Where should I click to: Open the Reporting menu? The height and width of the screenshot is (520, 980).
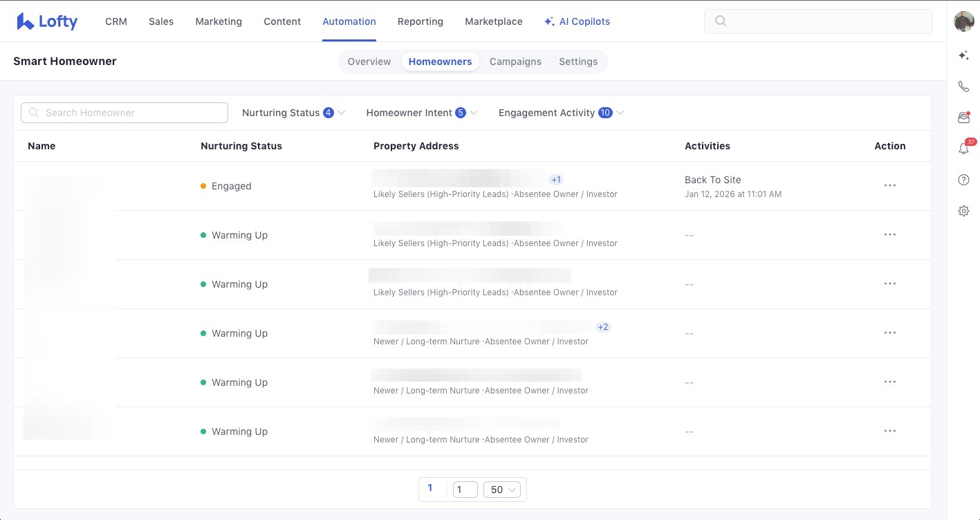click(x=420, y=21)
